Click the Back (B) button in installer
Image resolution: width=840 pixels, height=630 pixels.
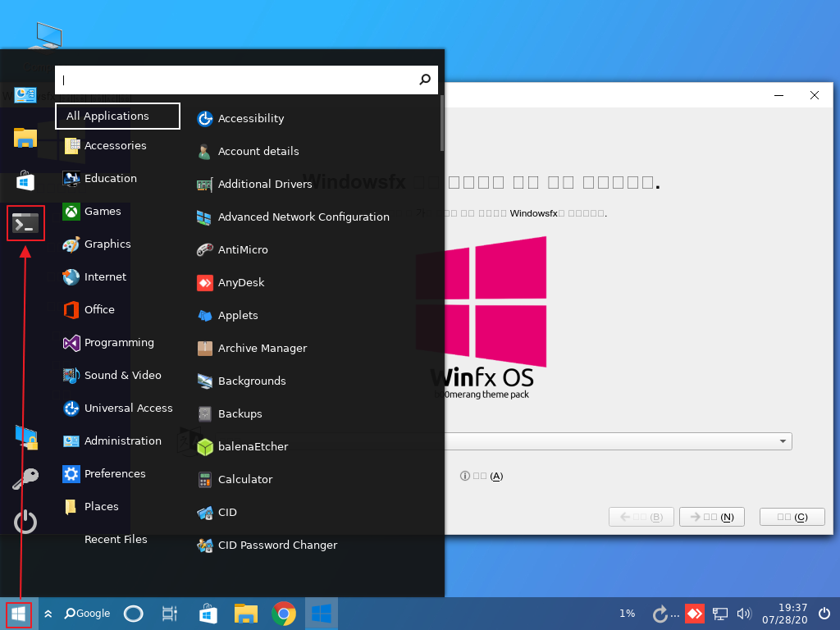point(641,517)
